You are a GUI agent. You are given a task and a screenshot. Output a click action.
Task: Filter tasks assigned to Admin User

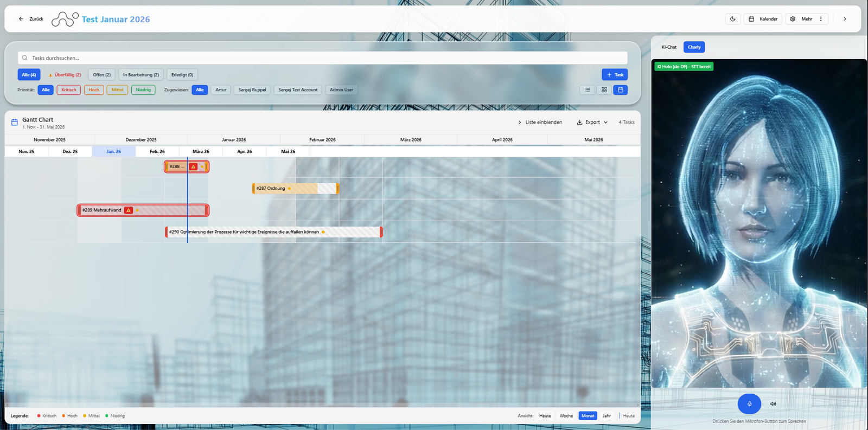(x=341, y=90)
